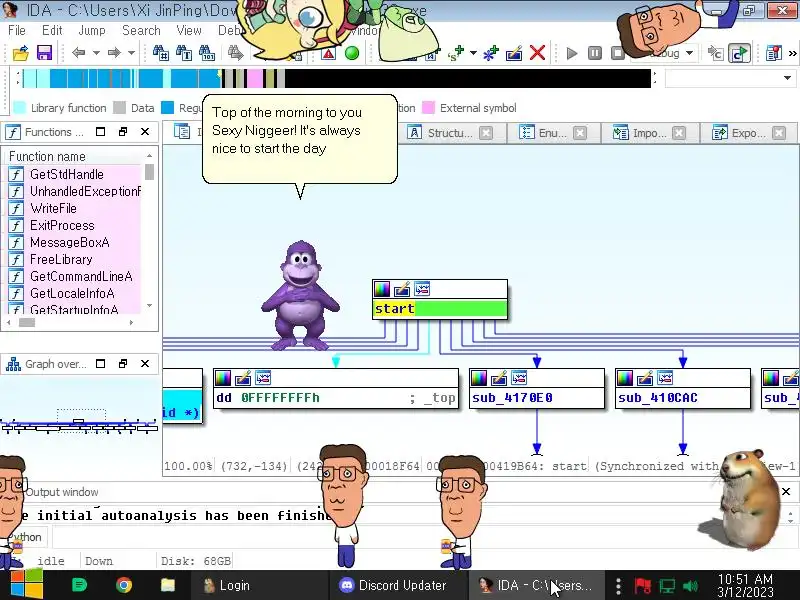Click red warning triangle toolbar icon
This screenshot has height=600, width=800.
coord(328,53)
